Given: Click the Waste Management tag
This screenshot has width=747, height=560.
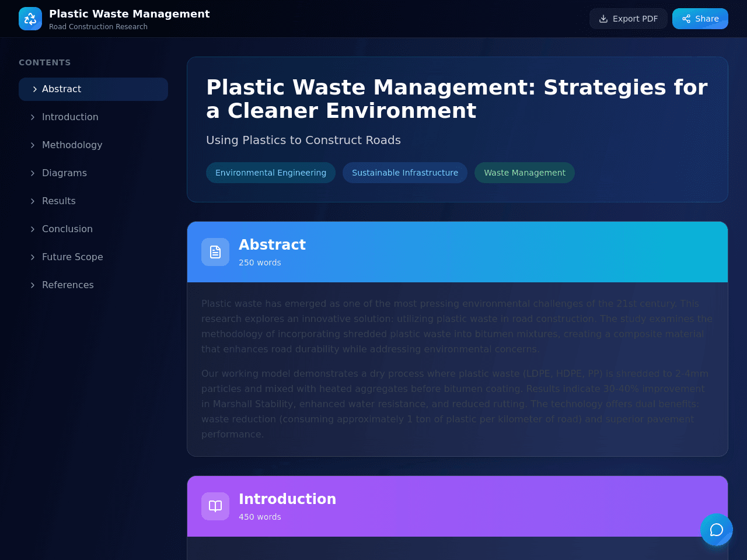Looking at the screenshot, I should pos(525,173).
